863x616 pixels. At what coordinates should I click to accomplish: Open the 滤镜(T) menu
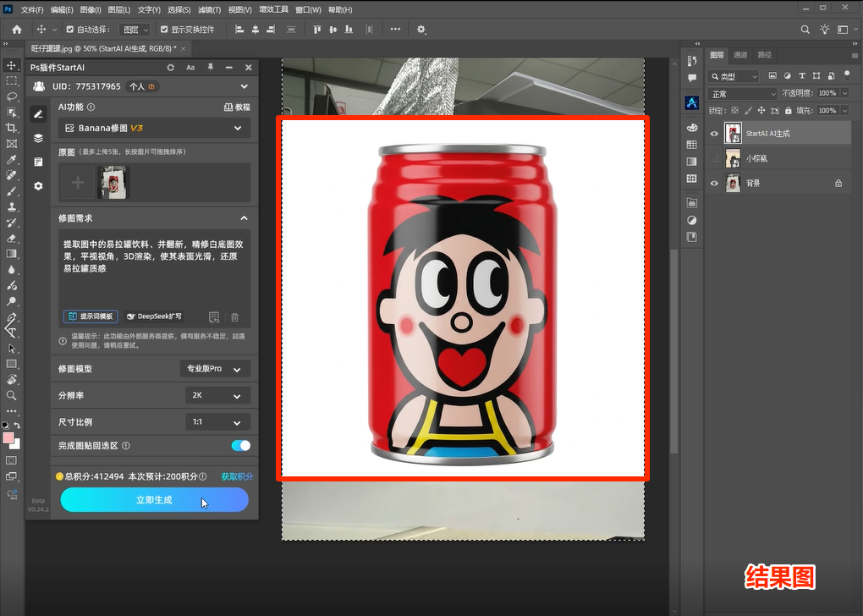click(209, 10)
